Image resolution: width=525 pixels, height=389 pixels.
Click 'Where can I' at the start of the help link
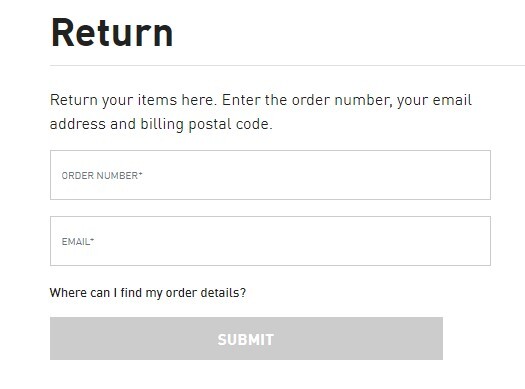tap(83, 293)
